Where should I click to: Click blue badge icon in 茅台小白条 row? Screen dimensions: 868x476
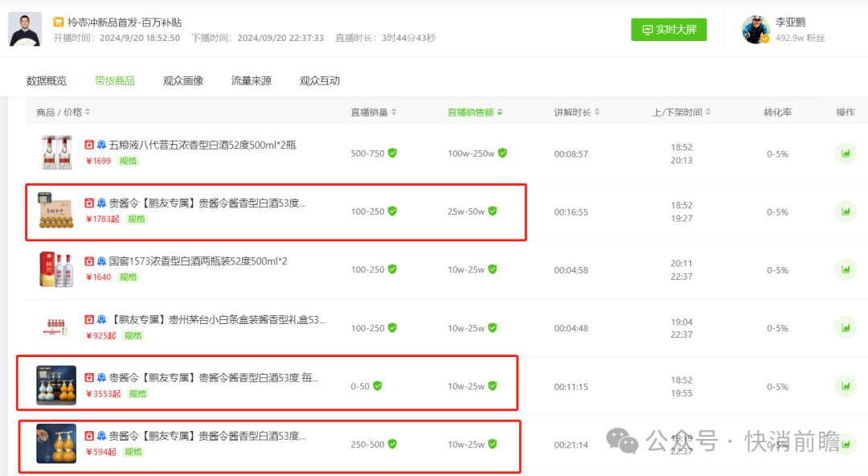tap(101, 319)
